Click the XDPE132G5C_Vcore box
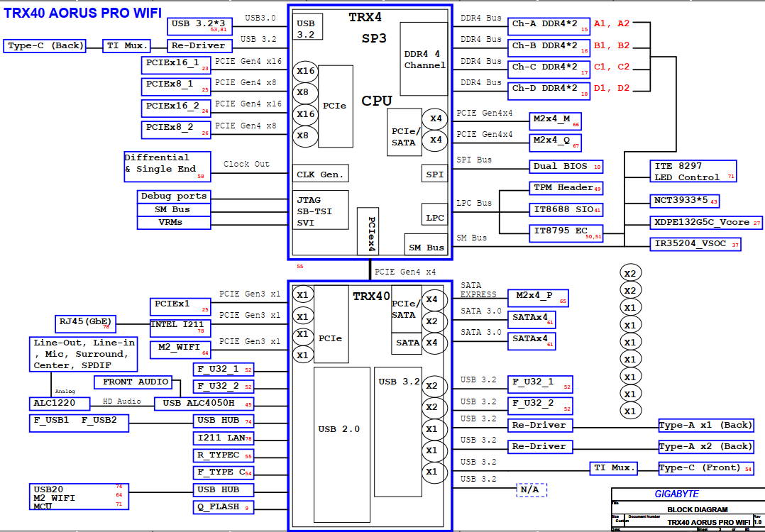Image resolution: width=765 pixels, height=532 pixels. coord(706,222)
